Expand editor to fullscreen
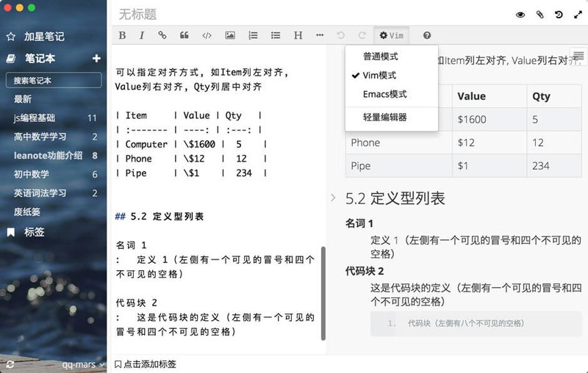This screenshot has height=373, width=588. [x=578, y=15]
